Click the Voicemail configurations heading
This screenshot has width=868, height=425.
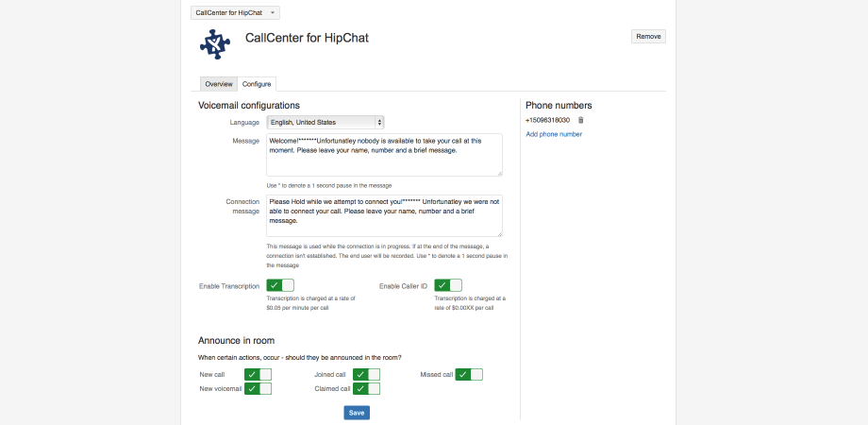point(249,105)
